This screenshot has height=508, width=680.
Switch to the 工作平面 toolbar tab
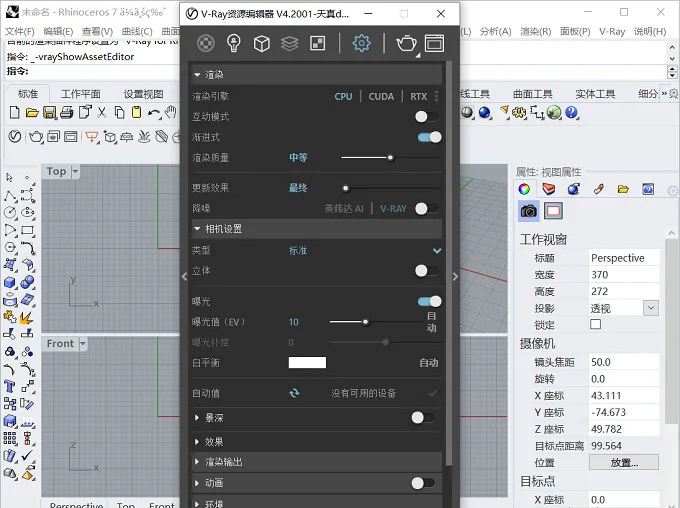pos(81,94)
